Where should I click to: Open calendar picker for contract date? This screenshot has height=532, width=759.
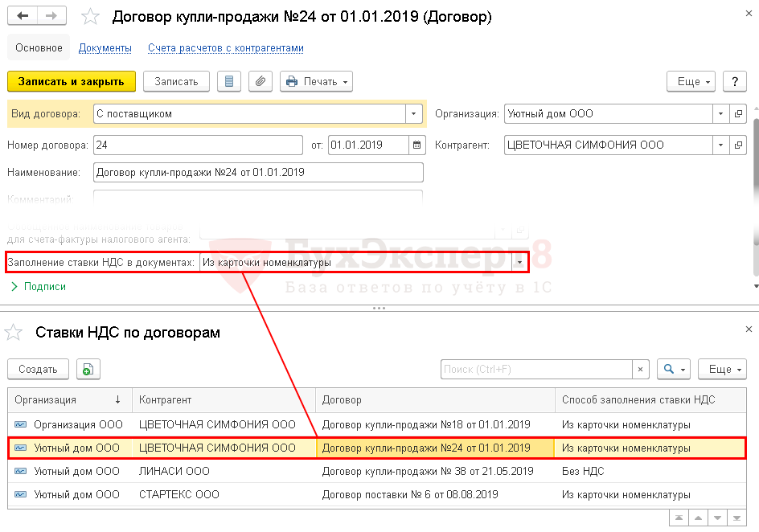(x=416, y=145)
